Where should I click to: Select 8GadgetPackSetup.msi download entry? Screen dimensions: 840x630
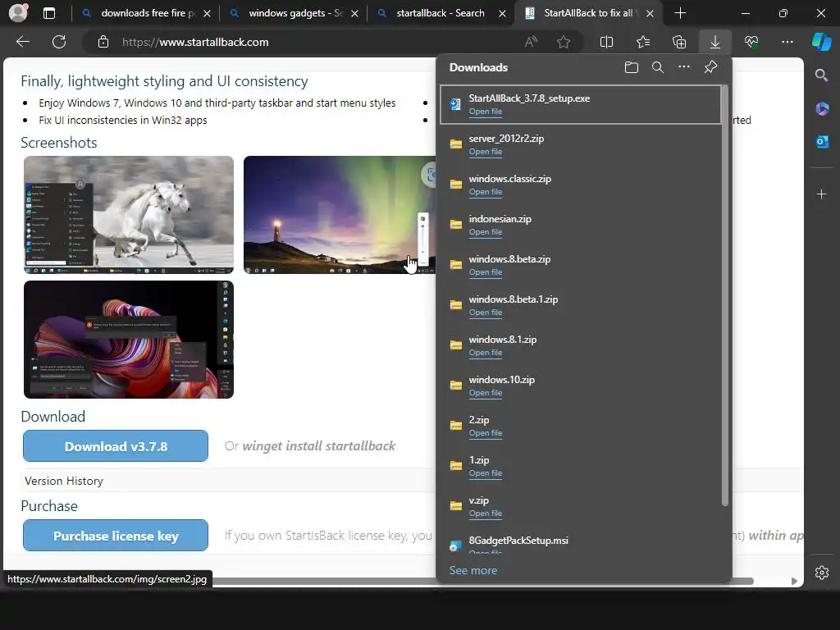tap(580, 542)
